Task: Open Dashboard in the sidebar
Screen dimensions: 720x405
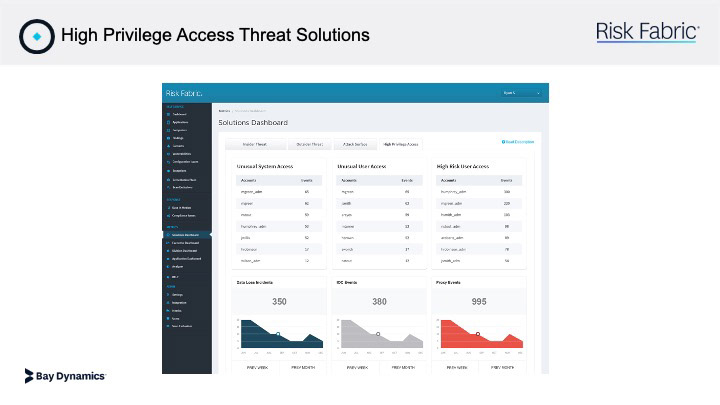Action: click(x=180, y=114)
